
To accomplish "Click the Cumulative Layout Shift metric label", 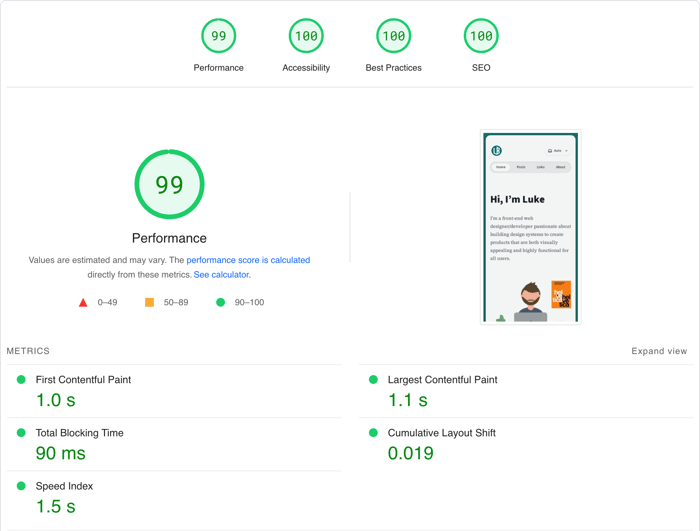I will 442,433.
